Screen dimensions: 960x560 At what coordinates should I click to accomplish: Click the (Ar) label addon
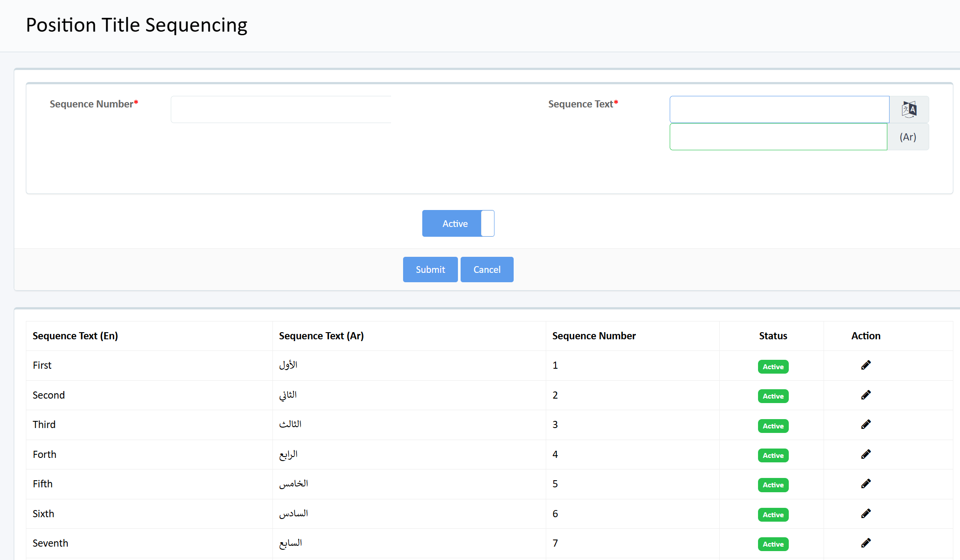[x=908, y=137]
